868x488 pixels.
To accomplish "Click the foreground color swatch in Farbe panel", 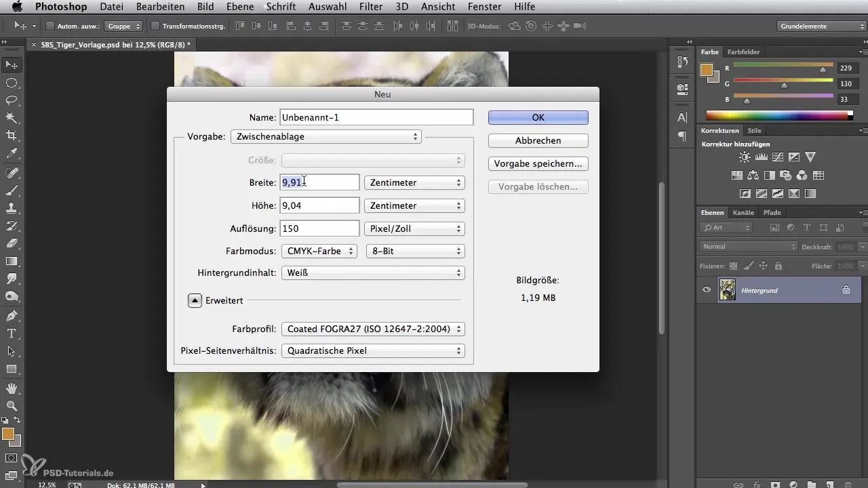I will point(707,69).
